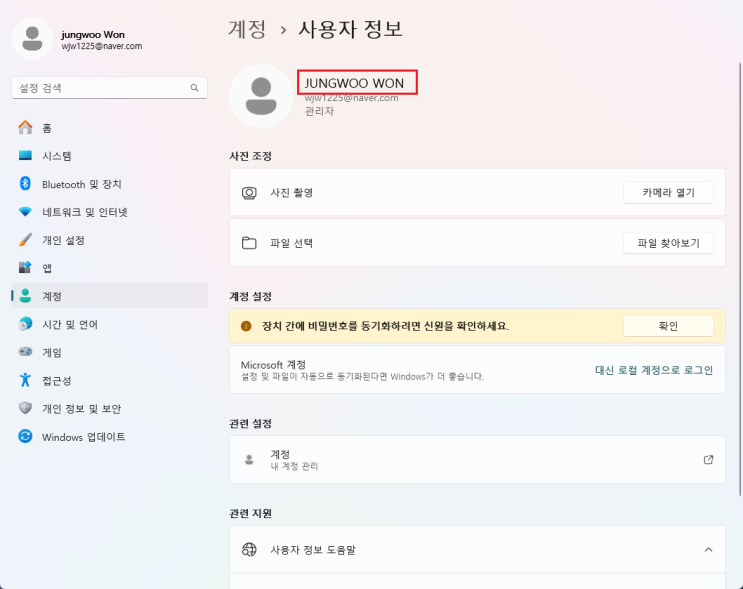The image size is (743, 589).
Task: Click the Wi-Fi network icon in sidebar
Action: click(25, 212)
